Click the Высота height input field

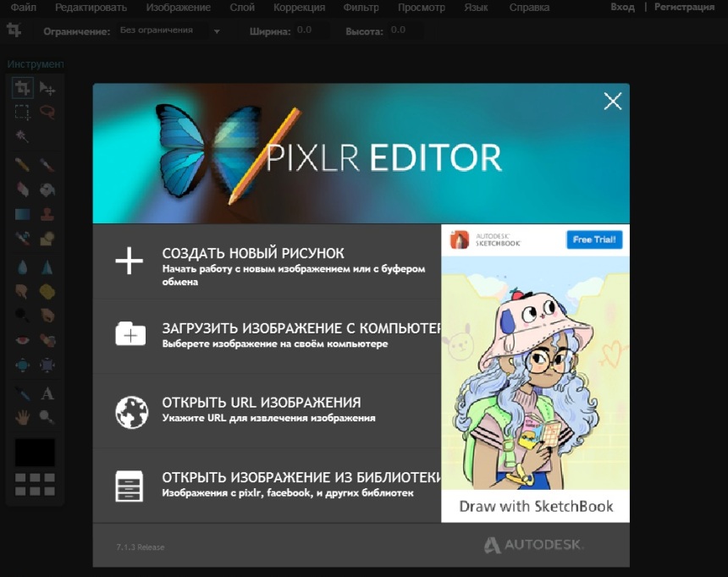(406, 30)
